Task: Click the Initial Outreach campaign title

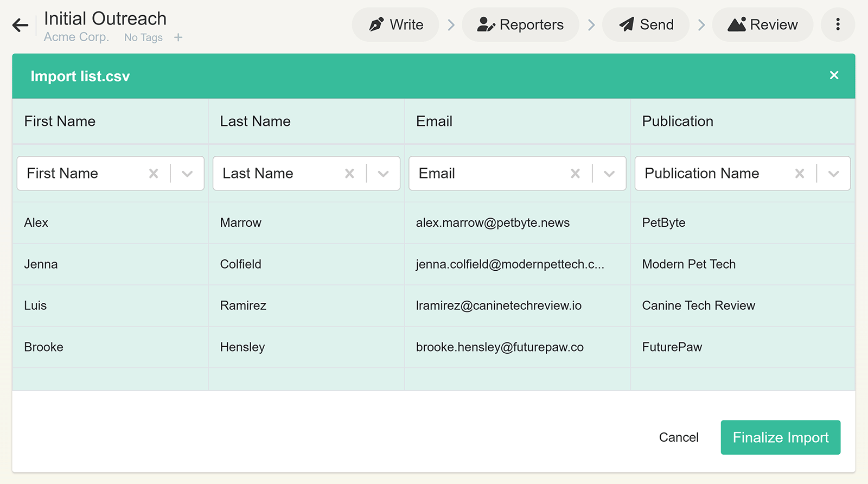Action: pos(105,18)
